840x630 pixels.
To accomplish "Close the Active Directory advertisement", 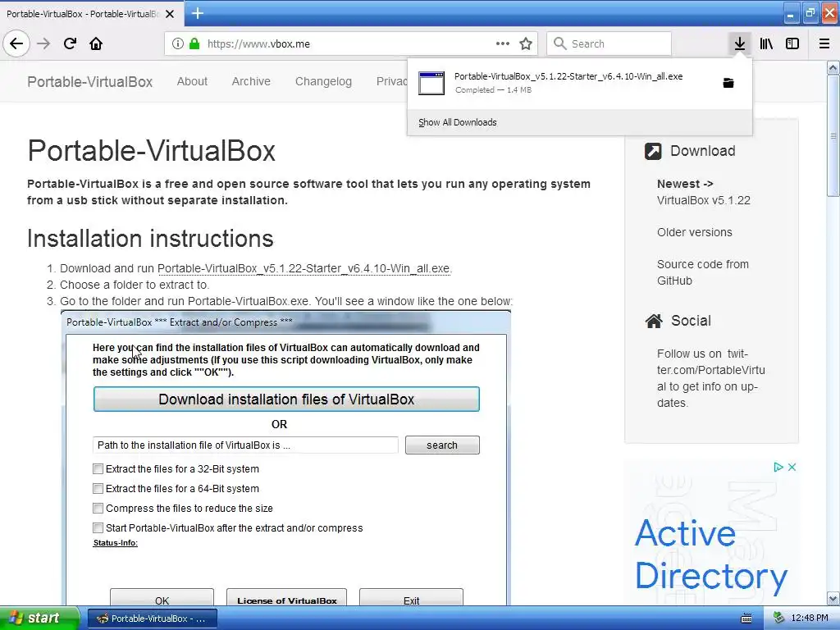I will click(792, 467).
